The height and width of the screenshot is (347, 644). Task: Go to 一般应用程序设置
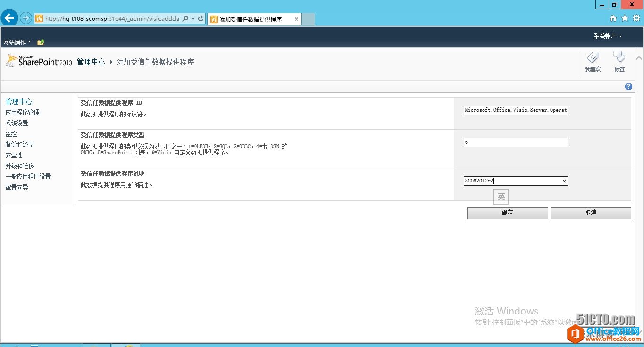28,176
